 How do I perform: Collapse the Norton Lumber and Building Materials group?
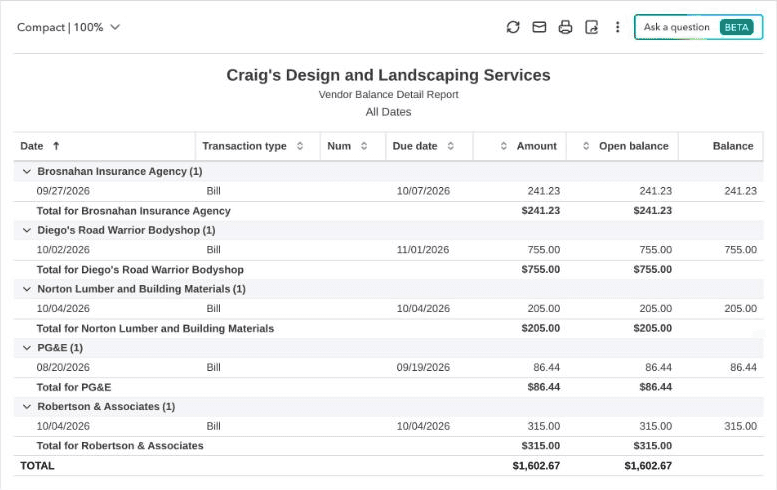[27, 289]
